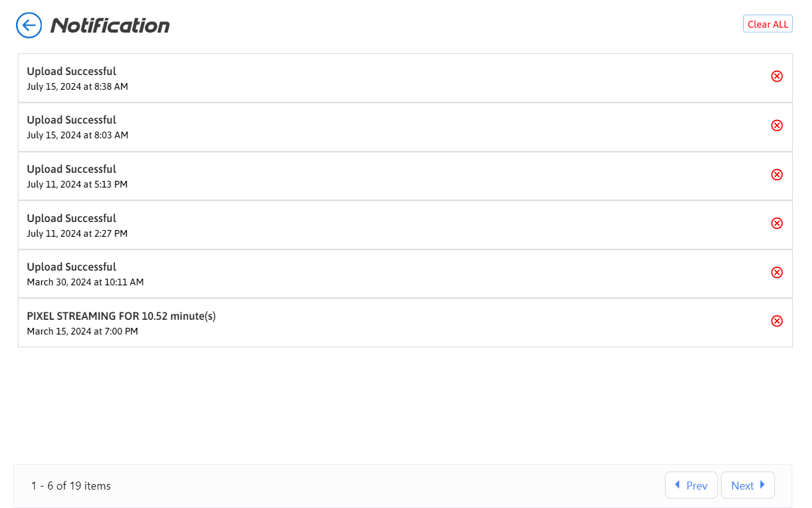Click the Notification page heading
This screenshot has height=508, width=812.
[x=110, y=25]
